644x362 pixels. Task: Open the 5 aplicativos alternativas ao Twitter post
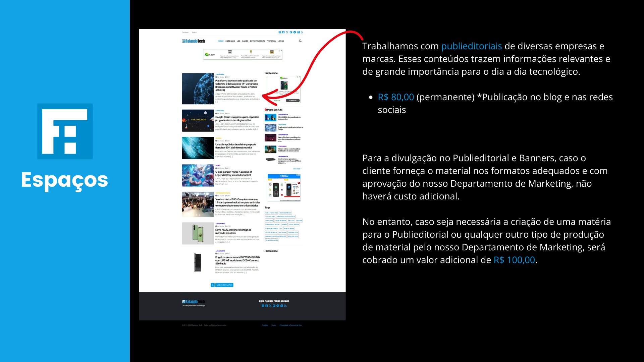pyautogui.click(x=290, y=128)
